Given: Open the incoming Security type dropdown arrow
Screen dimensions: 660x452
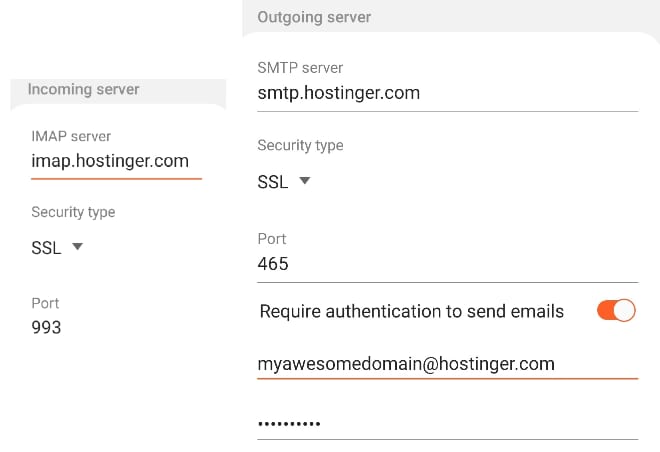Looking at the screenshot, I should tap(78, 247).
